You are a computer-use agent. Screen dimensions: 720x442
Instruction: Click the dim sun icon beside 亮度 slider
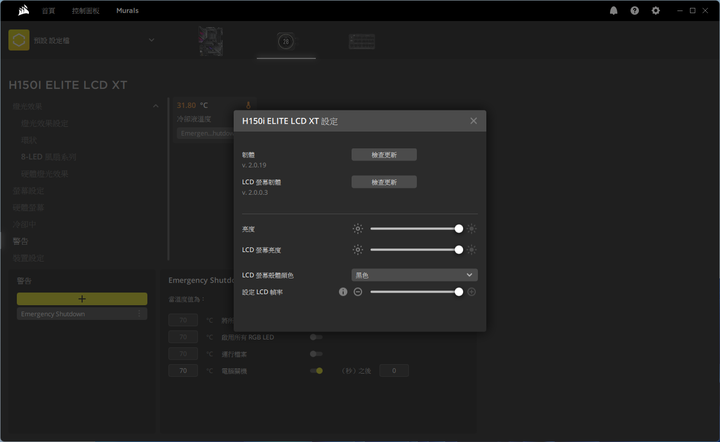pos(358,229)
